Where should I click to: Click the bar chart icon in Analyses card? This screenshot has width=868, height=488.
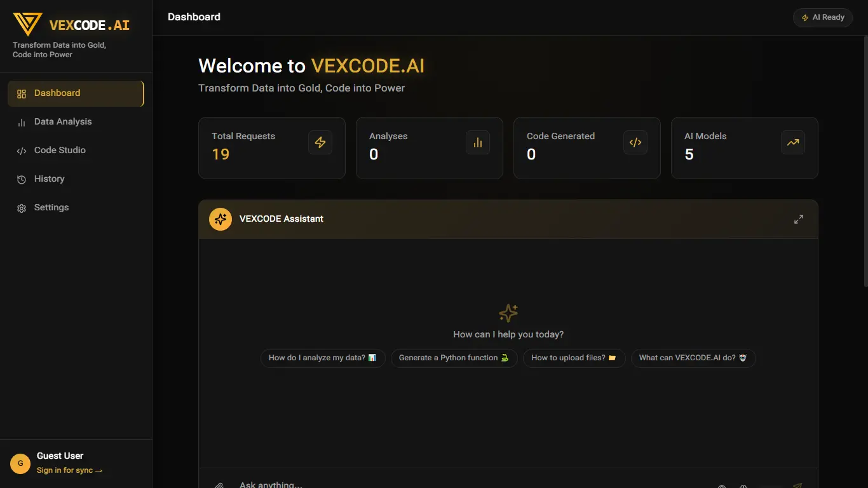pyautogui.click(x=478, y=142)
